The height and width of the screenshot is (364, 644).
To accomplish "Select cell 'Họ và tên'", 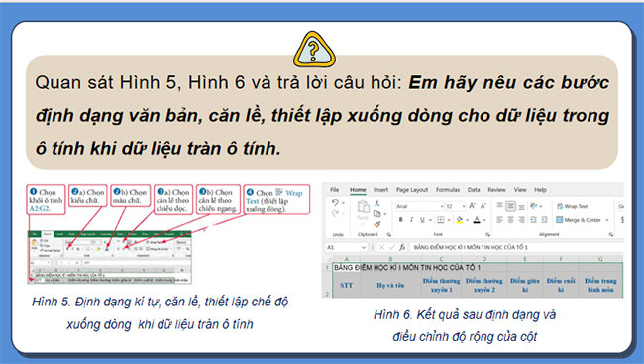I will tap(390, 285).
